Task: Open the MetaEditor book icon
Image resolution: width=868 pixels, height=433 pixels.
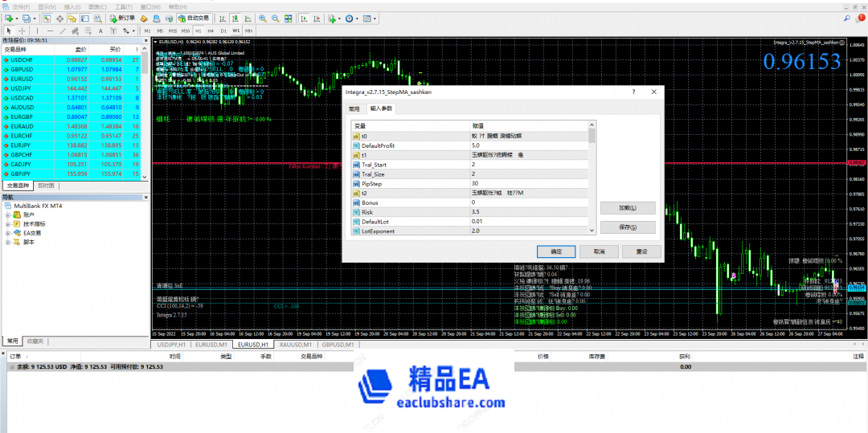Action: point(143,18)
